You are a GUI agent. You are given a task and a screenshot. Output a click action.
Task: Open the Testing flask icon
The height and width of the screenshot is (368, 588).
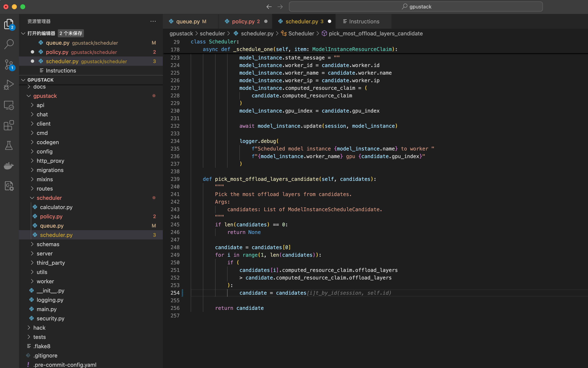click(9, 146)
